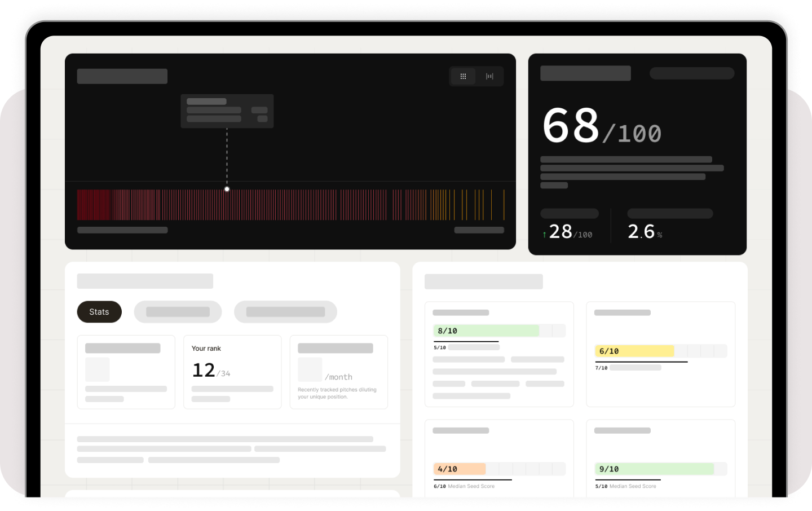Click the orange 4/10 score bar
812x511 pixels.
(x=460, y=469)
